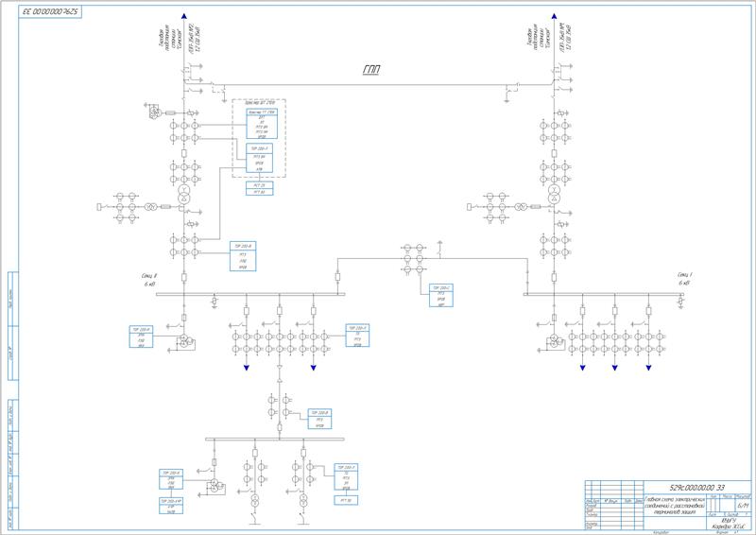Viewport: 756px width, 535px height.
Task: Click the left 6 kV section busbar
Action: [250, 294]
